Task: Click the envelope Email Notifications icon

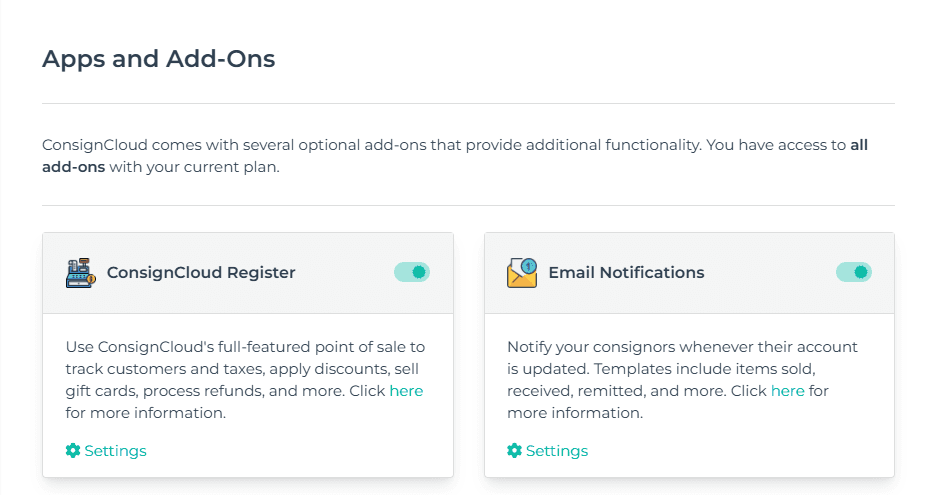Action: [x=522, y=273]
